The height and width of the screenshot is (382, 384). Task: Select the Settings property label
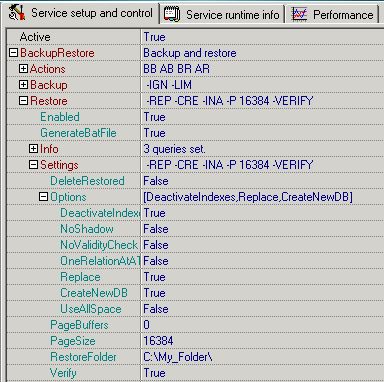tap(59, 165)
